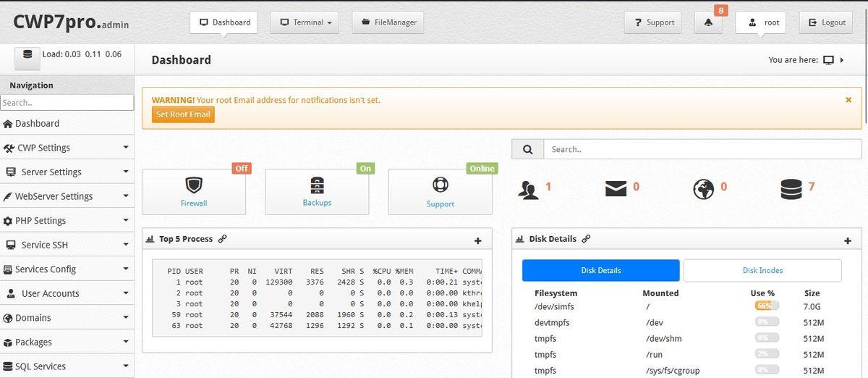Expand the Domains menu
Screen dimensions: 868x378
click(67, 317)
